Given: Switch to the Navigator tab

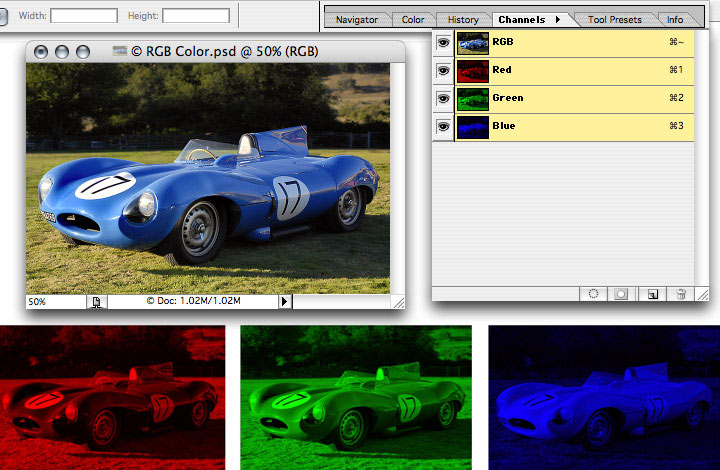Looking at the screenshot, I should (357, 19).
